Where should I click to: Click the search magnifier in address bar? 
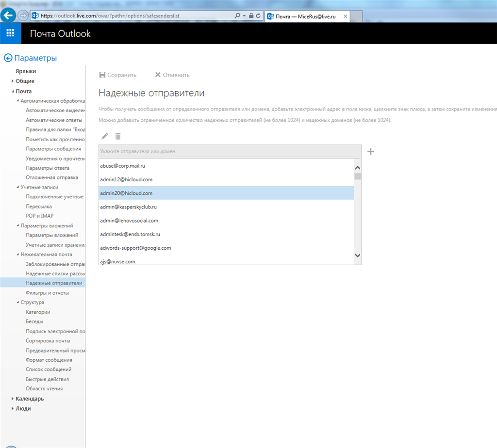pos(237,16)
